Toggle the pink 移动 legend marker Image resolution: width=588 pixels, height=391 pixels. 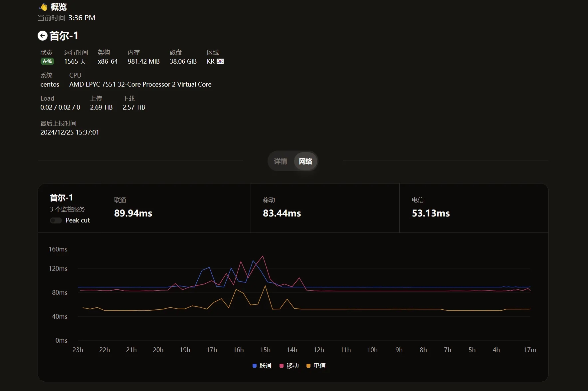pos(282,366)
